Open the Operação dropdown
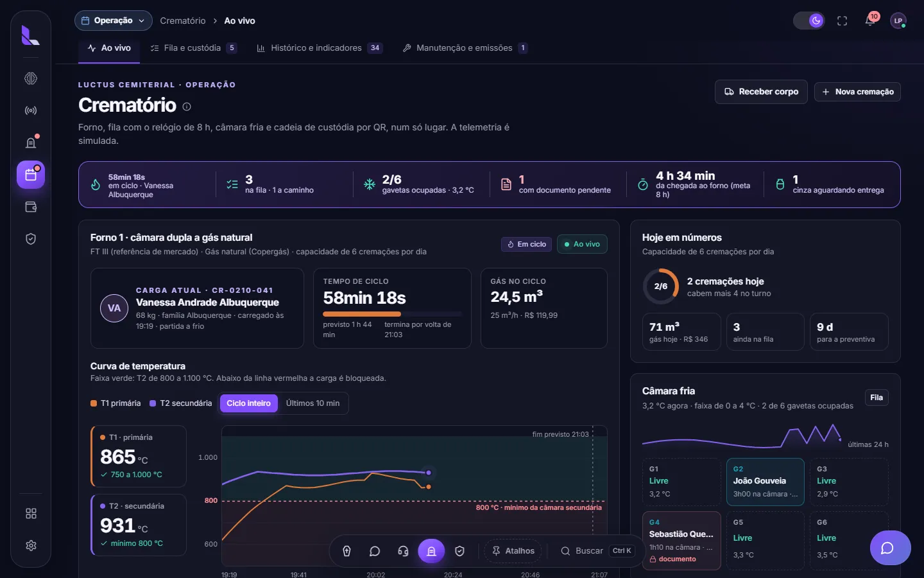 114,21
